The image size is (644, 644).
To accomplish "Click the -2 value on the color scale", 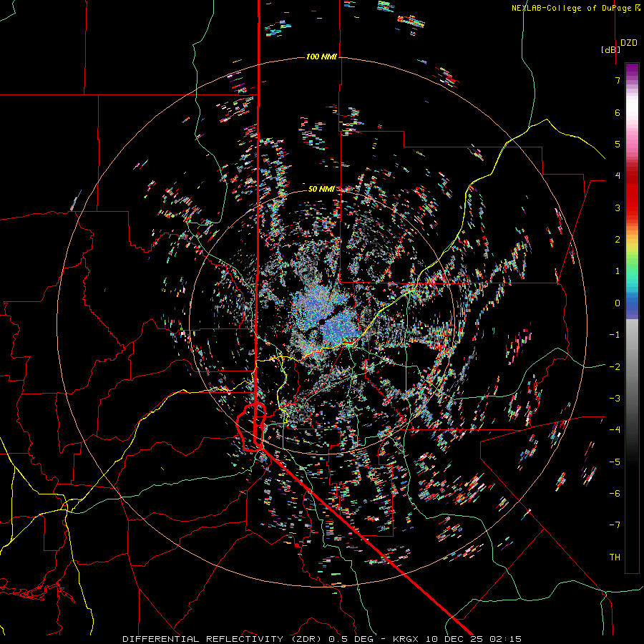I will click(615, 366).
